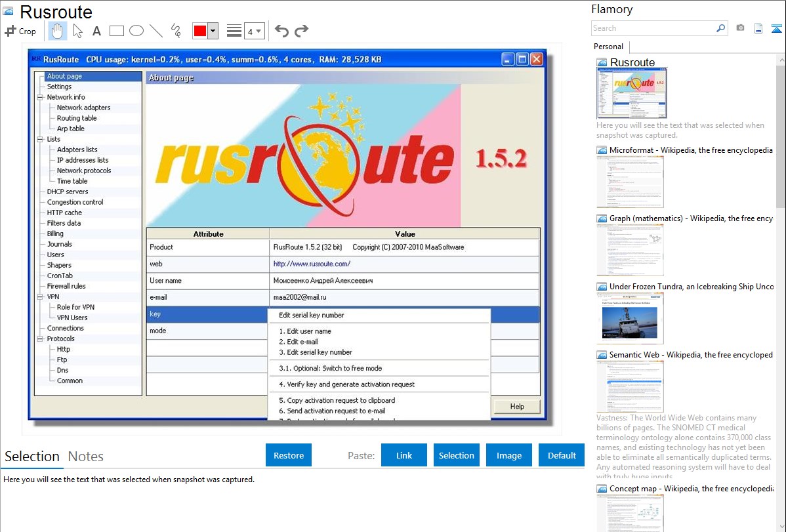The height and width of the screenshot is (532, 786).
Task: Click the Help button in RusRoute
Action: pos(517,407)
